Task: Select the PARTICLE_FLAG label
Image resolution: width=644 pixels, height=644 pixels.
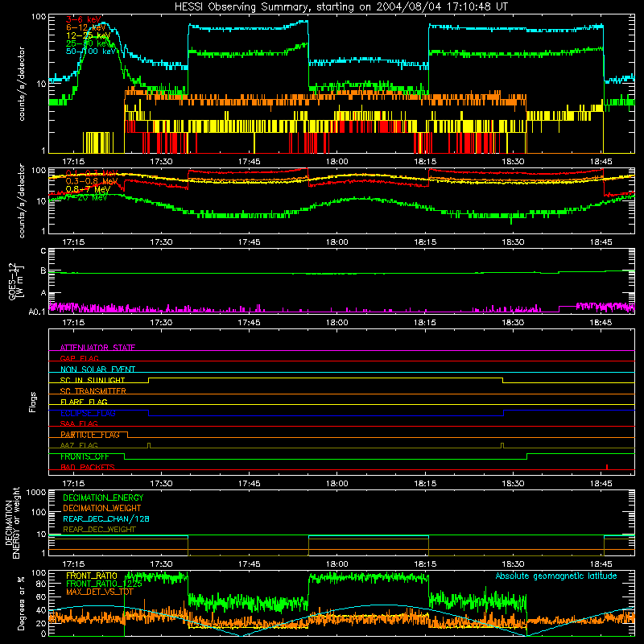Action: 90,435
